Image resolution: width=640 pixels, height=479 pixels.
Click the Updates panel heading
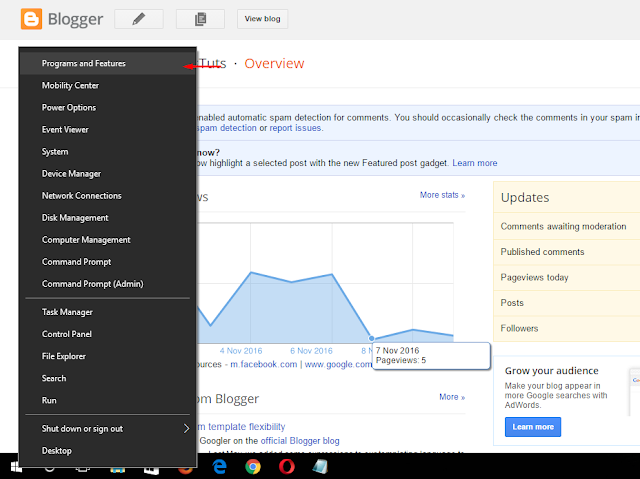pos(525,197)
